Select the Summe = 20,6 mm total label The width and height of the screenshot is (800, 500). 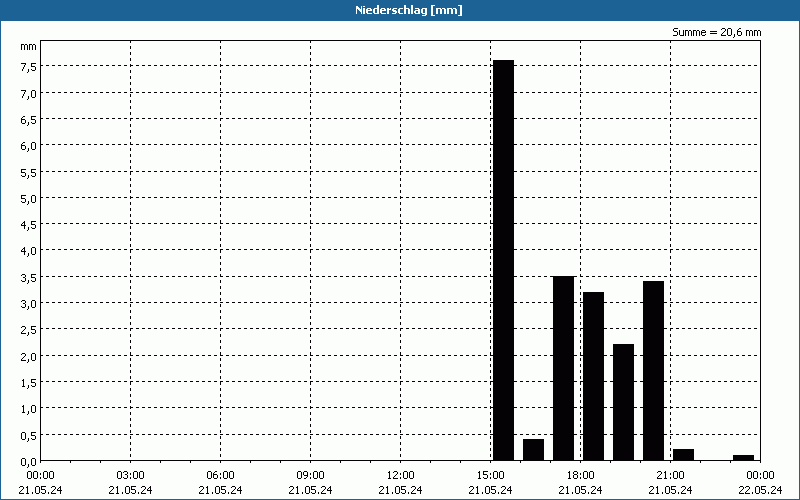[x=716, y=32]
